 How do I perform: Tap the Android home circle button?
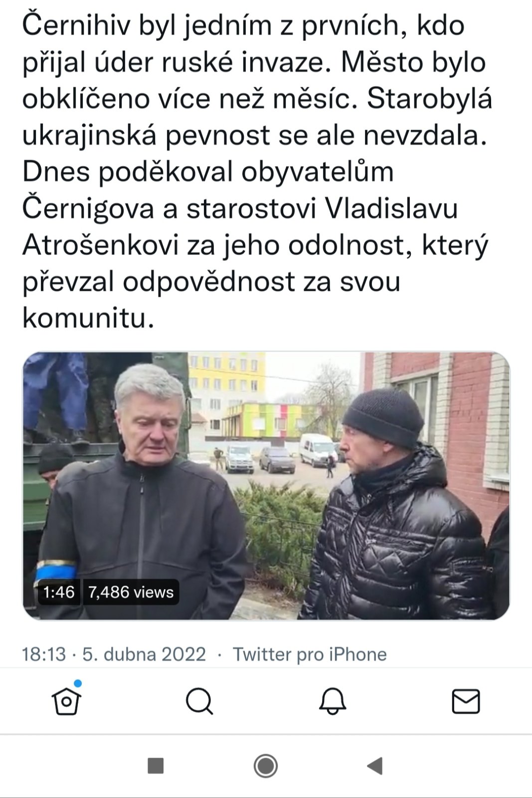[266, 766]
